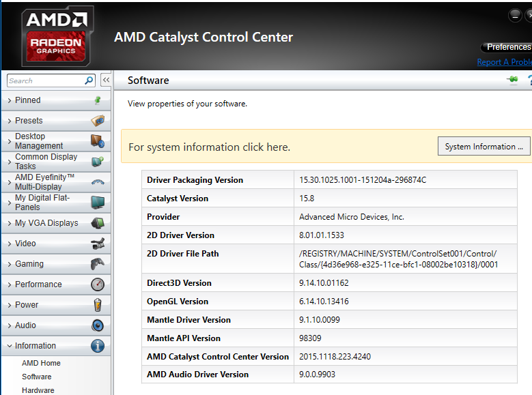Expand the Video section
This screenshot has width=532, height=395.
(x=10, y=244)
